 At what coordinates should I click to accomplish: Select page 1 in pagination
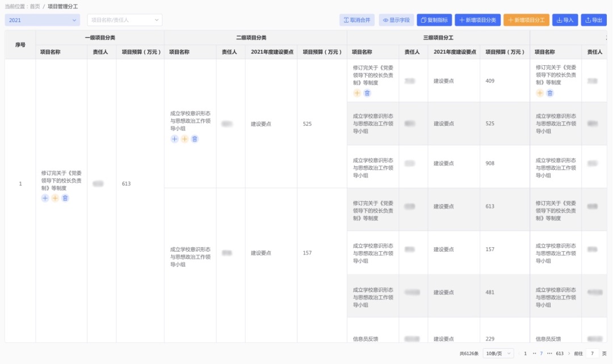coord(525,353)
